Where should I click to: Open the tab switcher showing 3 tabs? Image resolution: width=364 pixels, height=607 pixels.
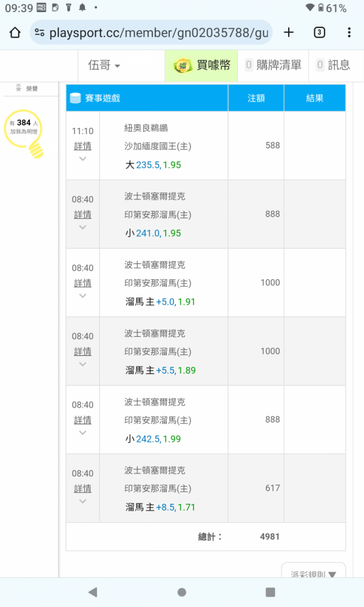(x=319, y=33)
